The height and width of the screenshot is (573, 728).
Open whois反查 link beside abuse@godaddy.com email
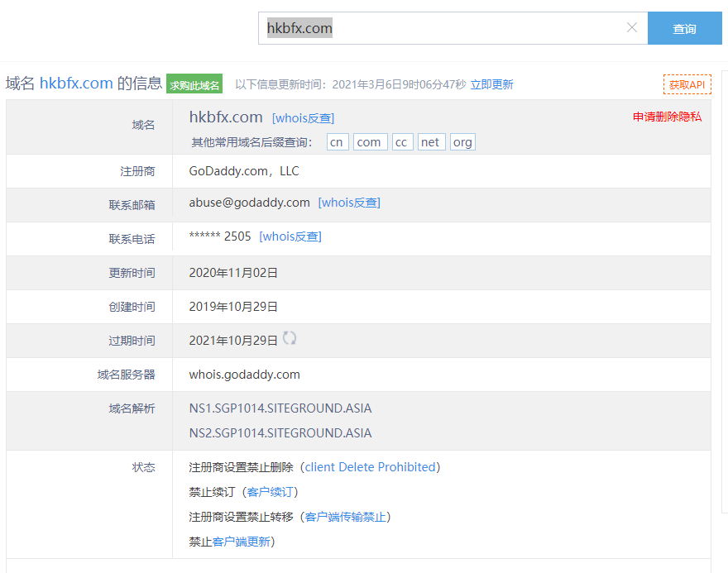(349, 203)
